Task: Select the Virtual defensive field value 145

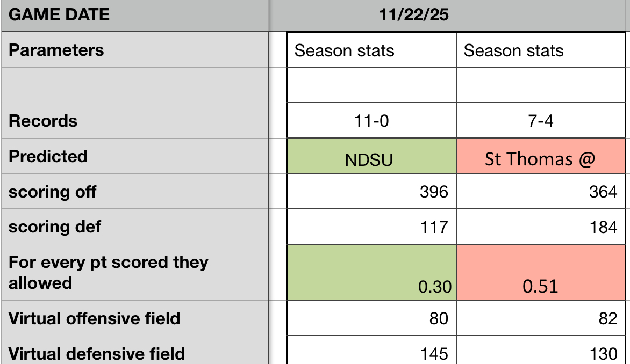Action: click(371, 353)
